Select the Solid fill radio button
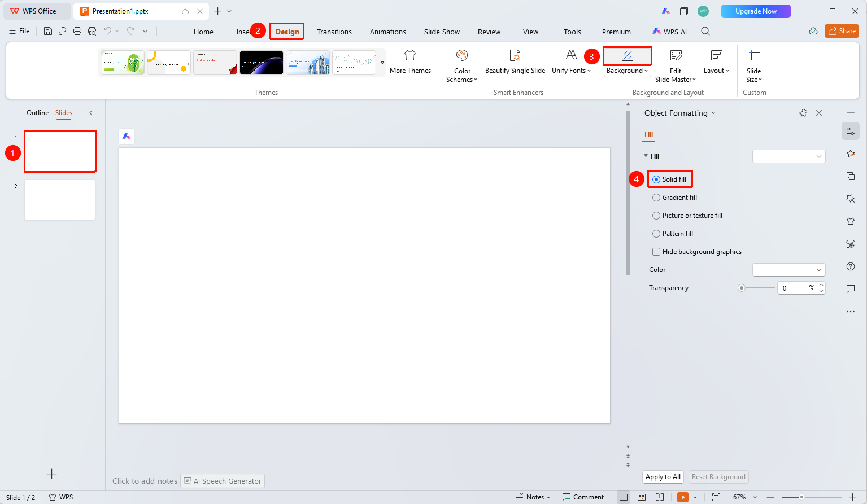Screen dimensions: 867x504 coord(656,179)
